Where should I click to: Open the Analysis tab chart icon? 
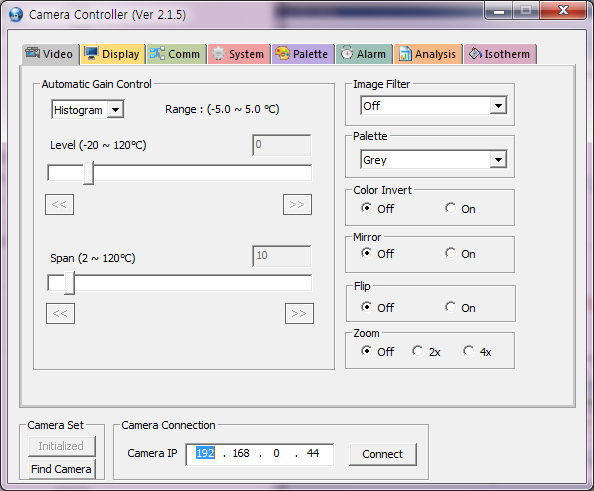405,53
